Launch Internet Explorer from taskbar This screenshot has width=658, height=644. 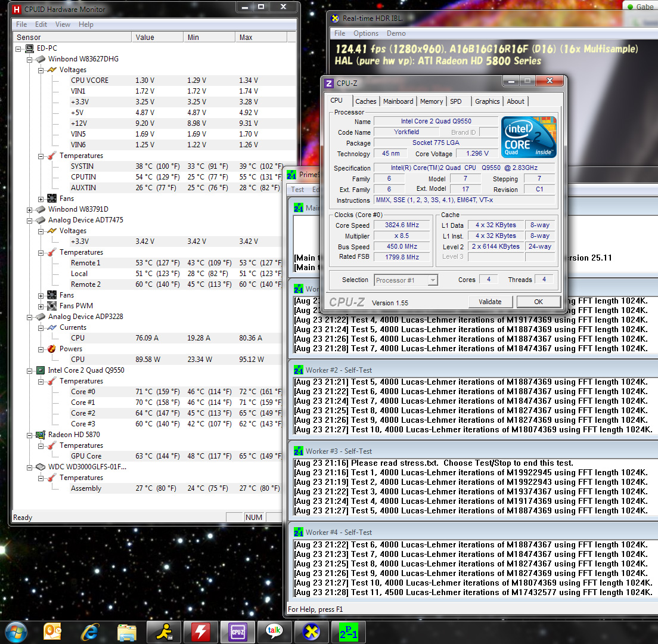pyautogui.click(x=89, y=632)
